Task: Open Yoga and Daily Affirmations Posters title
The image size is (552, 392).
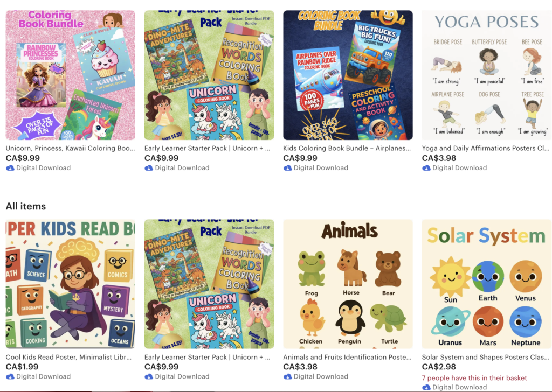Action: pos(486,149)
